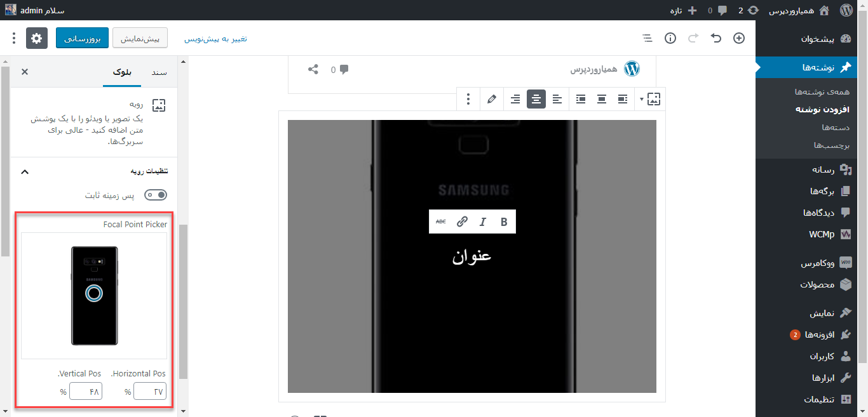Apply strikethrough ABC formatting

point(441,222)
